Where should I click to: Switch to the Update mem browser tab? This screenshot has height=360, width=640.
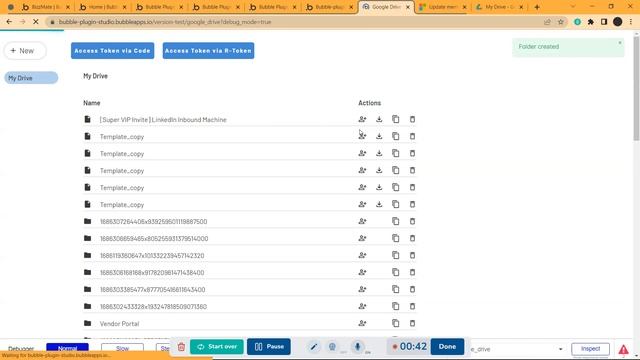point(443,7)
